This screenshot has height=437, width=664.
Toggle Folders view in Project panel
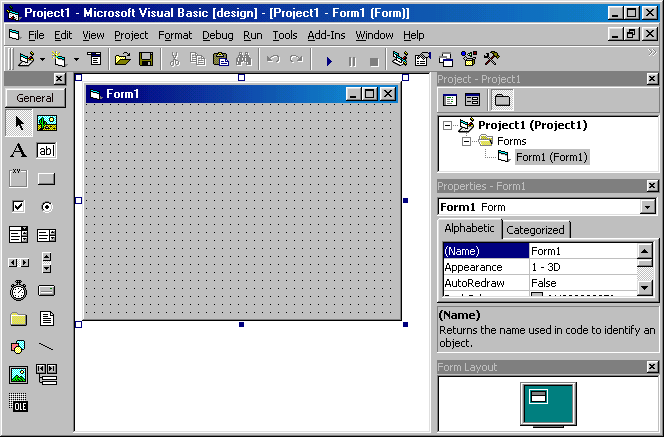point(502,100)
